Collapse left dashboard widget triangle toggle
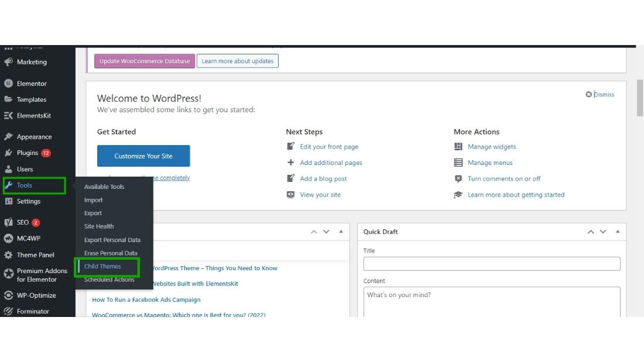The image size is (644, 362). click(341, 232)
